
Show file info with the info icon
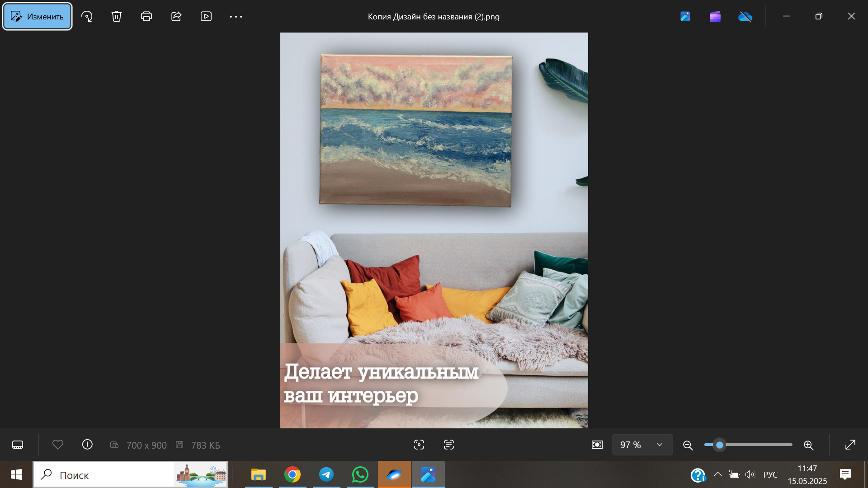(87, 445)
